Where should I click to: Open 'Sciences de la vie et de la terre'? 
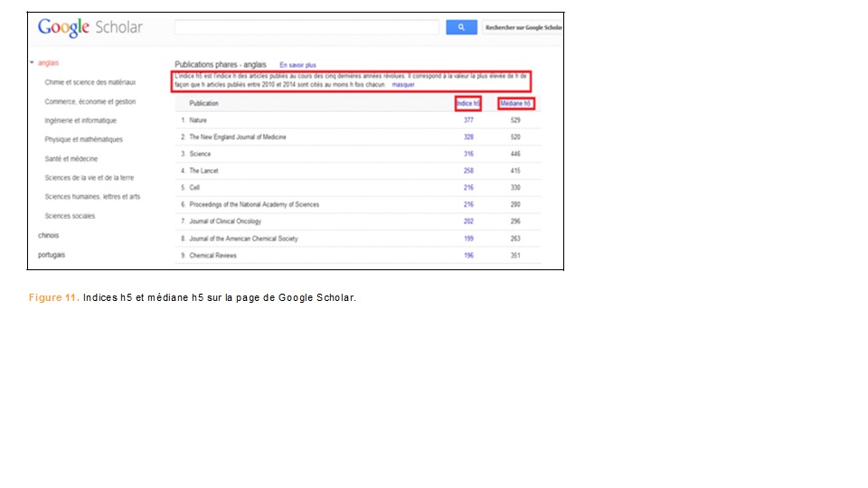pyautogui.click(x=90, y=178)
